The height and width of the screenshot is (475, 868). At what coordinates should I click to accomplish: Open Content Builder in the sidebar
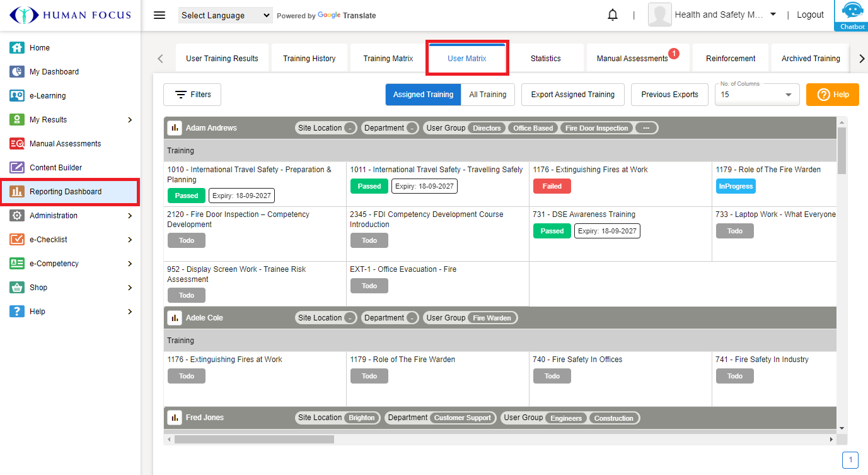(55, 168)
